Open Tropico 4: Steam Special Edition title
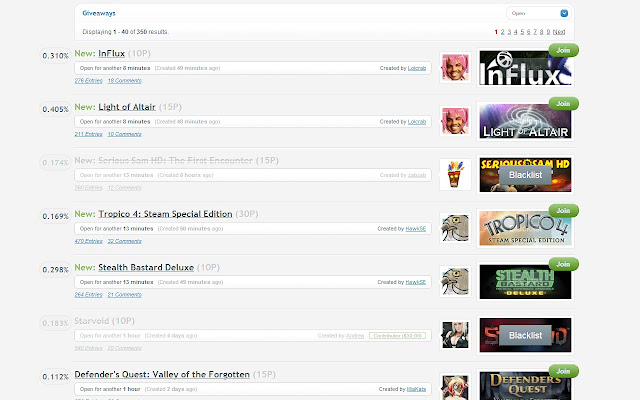 tap(165, 214)
